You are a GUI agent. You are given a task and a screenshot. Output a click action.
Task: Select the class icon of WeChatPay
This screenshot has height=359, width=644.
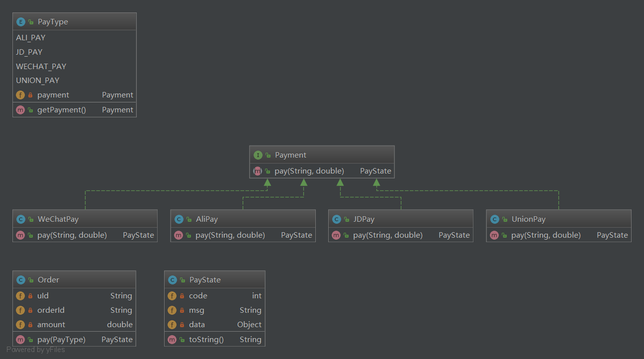click(x=20, y=219)
